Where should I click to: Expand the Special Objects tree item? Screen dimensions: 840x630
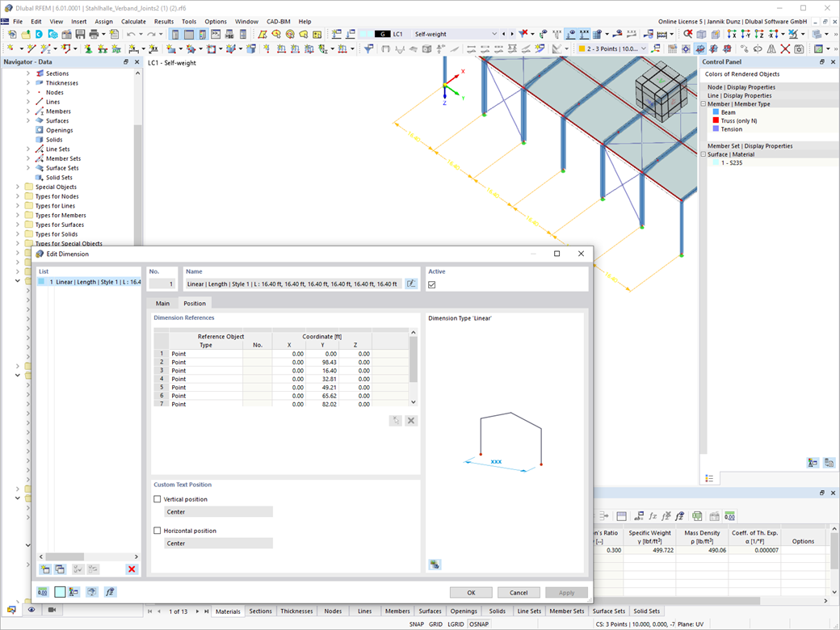[19, 187]
